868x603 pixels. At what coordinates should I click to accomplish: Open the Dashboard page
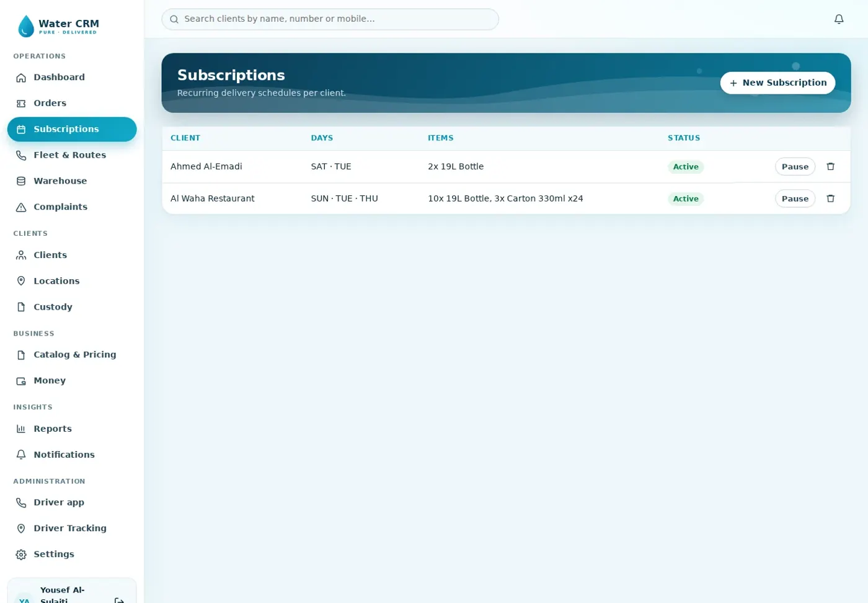pos(72,78)
